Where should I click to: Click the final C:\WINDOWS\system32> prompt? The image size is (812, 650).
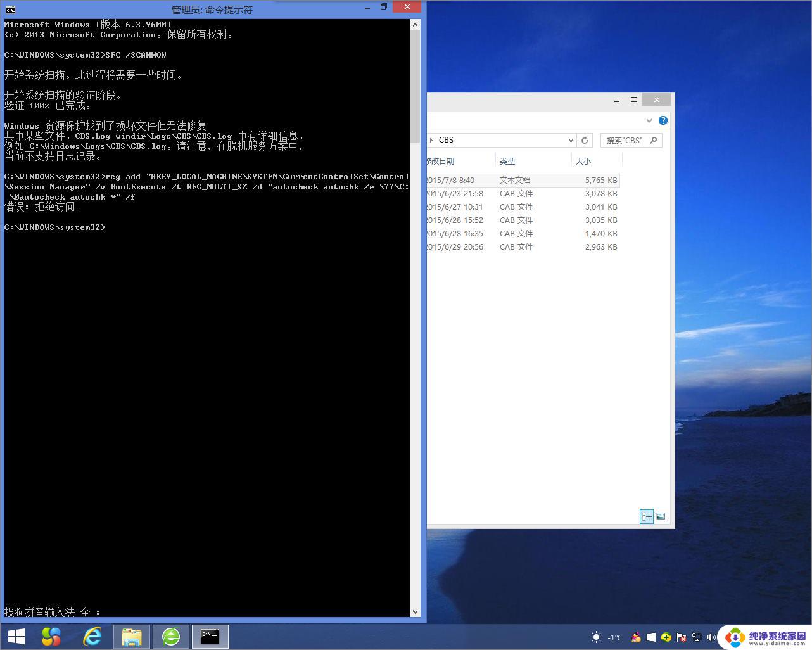pos(54,227)
